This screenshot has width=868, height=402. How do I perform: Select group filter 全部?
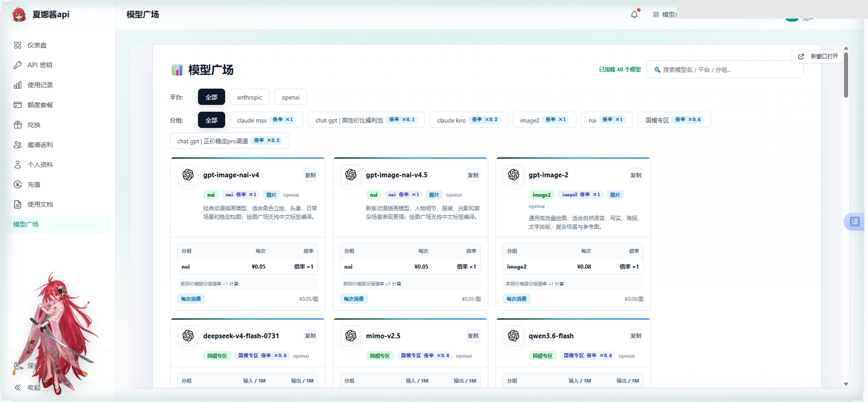211,120
